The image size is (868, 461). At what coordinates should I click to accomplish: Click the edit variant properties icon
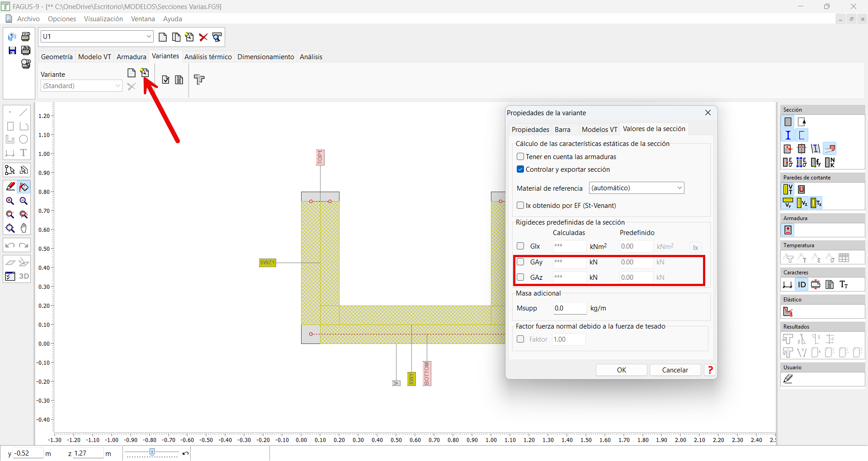[145, 73]
